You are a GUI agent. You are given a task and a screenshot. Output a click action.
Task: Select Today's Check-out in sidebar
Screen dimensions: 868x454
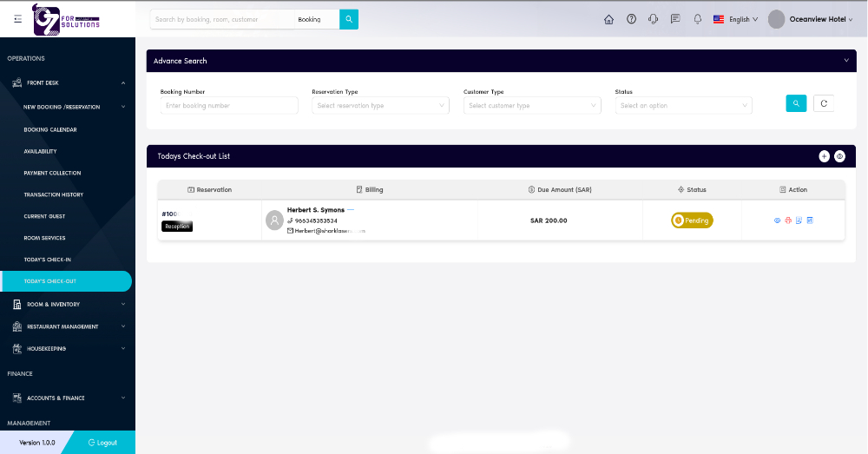[67, 281]
